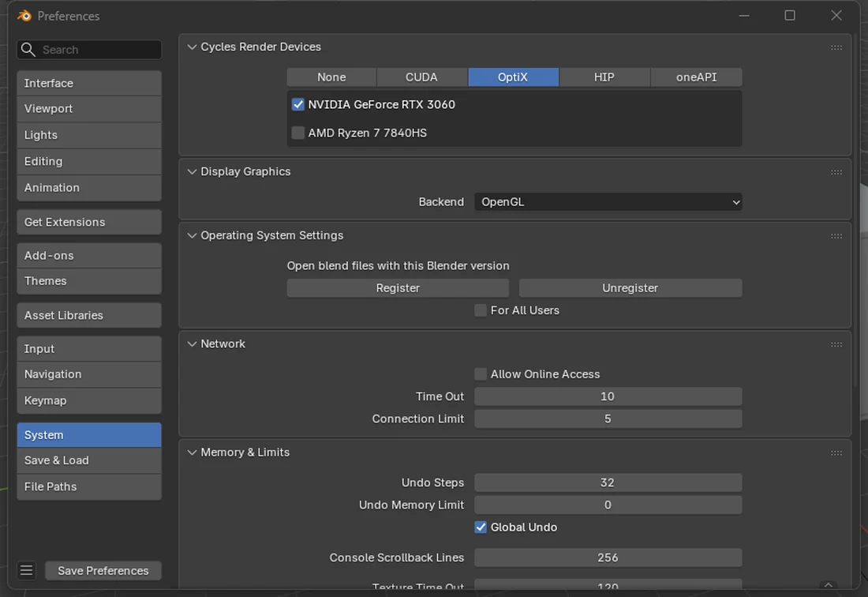Viewport: 868px width, 597px height.
Task: Toggle the Global Undo checkbox
Action: click(x=481, y=528)
